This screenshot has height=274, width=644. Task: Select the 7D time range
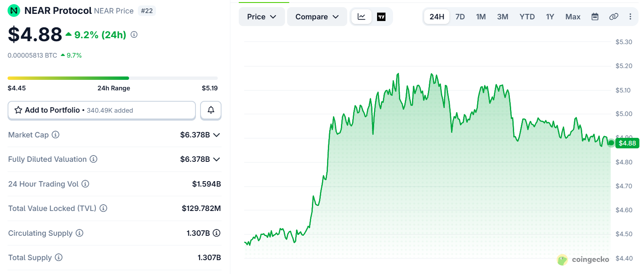pos(460,17)
